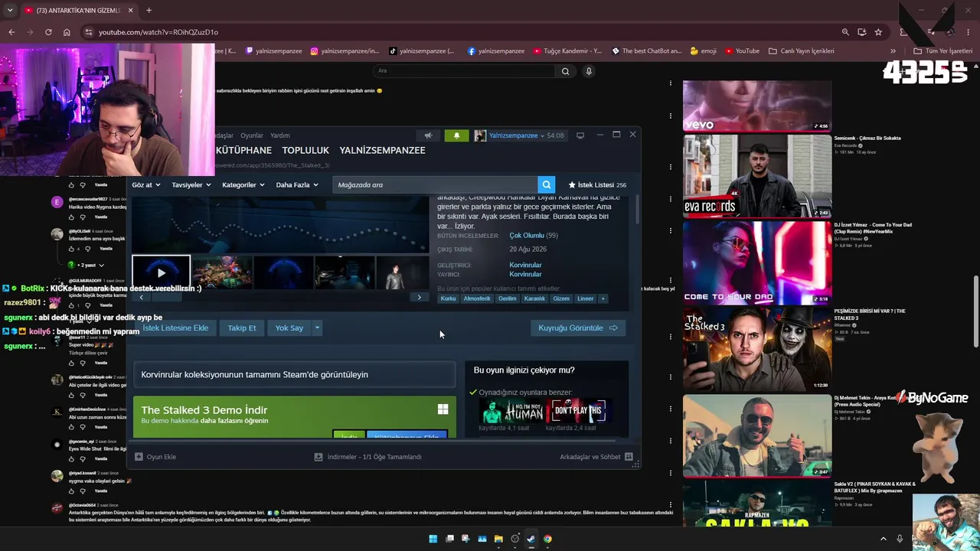Start YouTube voice search with microphone
This screenshot has width=980, height=551.
[589, 71]
